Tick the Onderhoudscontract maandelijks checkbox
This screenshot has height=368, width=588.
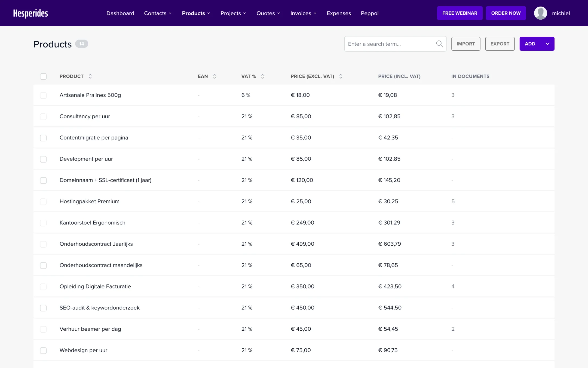tap(43, 265)
